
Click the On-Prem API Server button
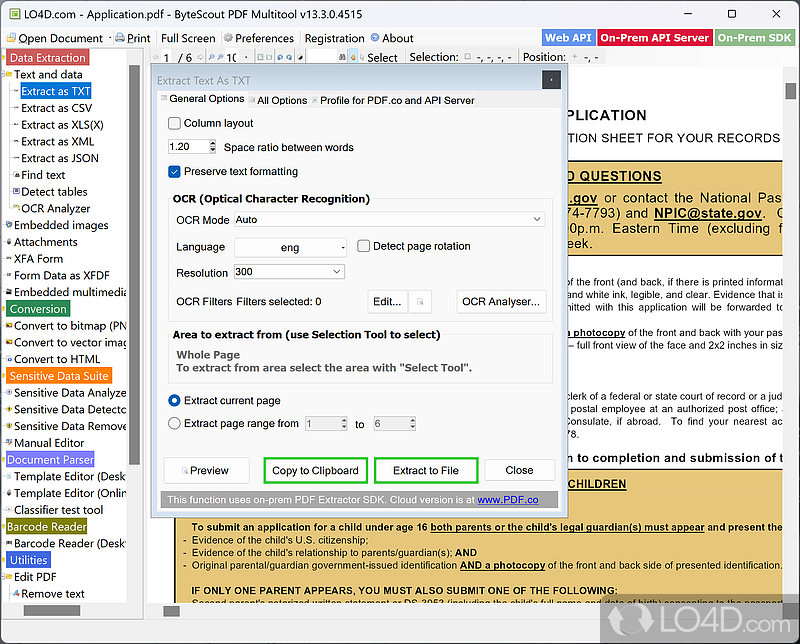click(x=655, y=38)
